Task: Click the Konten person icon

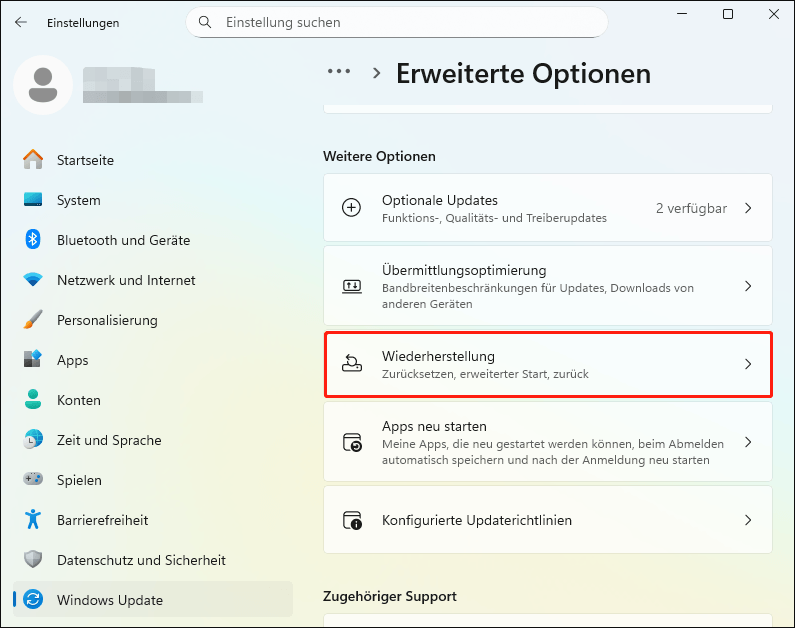Action: click(x=33, y=399)
